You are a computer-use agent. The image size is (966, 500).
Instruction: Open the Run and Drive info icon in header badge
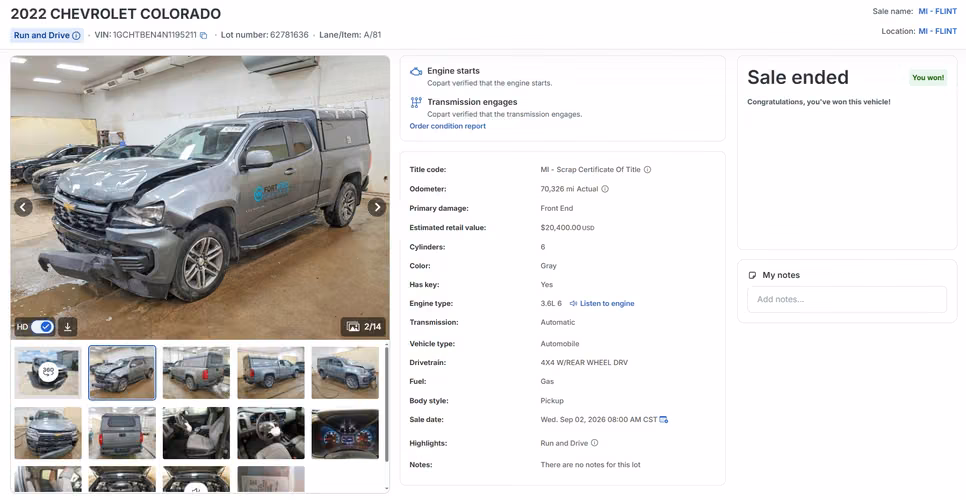pos(76,36)
